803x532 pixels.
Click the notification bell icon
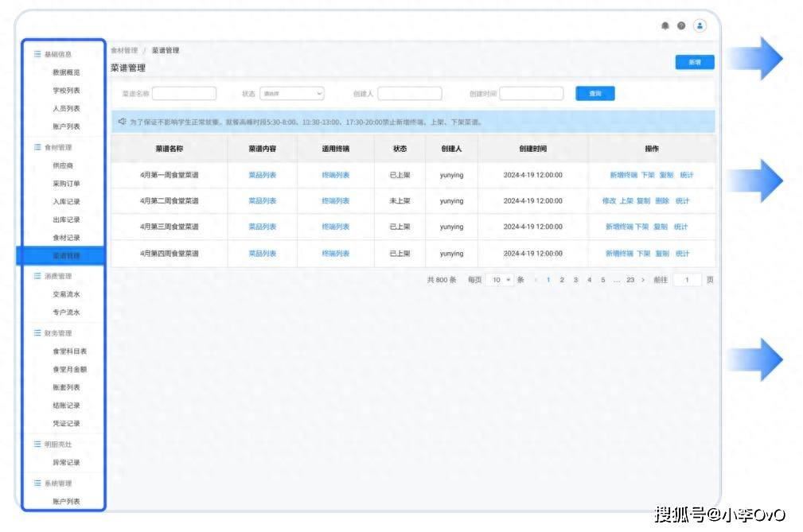coord(665,26)
